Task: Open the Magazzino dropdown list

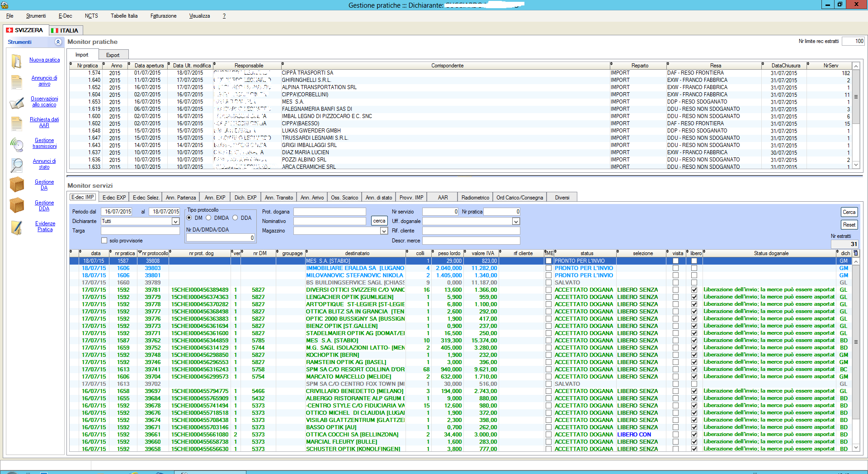Action: click(x=384, y=231)
